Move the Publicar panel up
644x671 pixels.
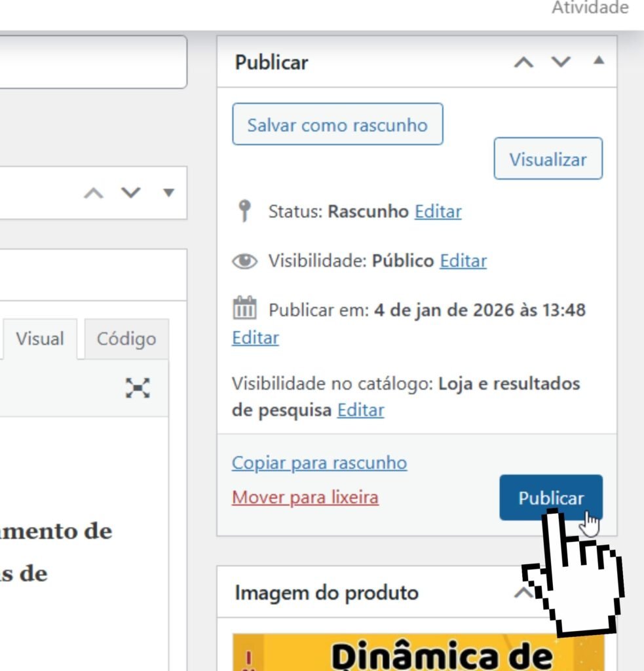tap(523, 62)
